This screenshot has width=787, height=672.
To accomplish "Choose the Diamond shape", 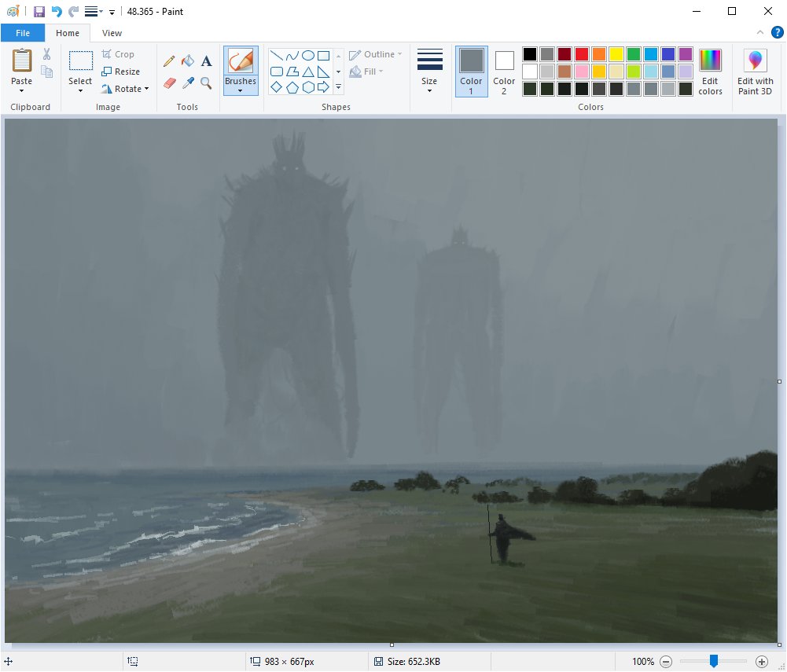I will [x=277, y=87].
